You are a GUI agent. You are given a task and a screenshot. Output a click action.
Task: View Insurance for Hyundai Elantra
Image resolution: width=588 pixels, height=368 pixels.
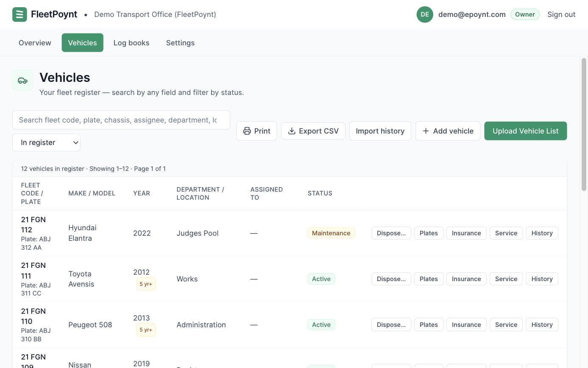[466, 233]
